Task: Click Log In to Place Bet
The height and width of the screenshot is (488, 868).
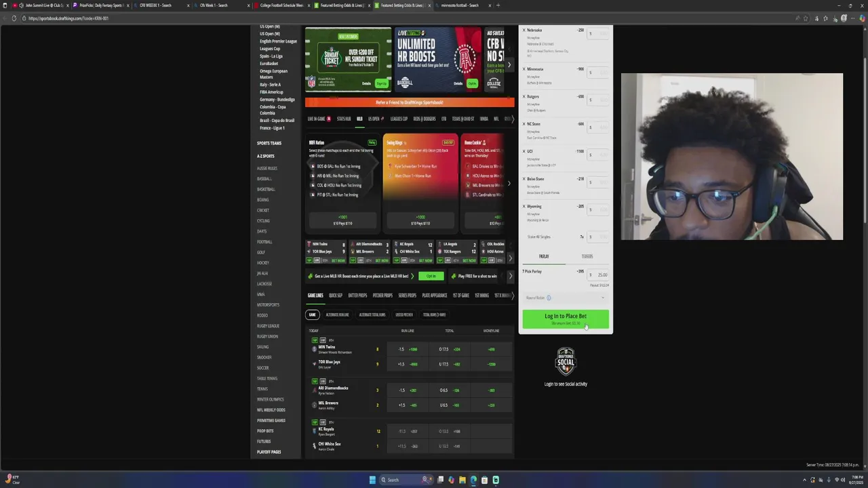Action: [x=566, y=319]
